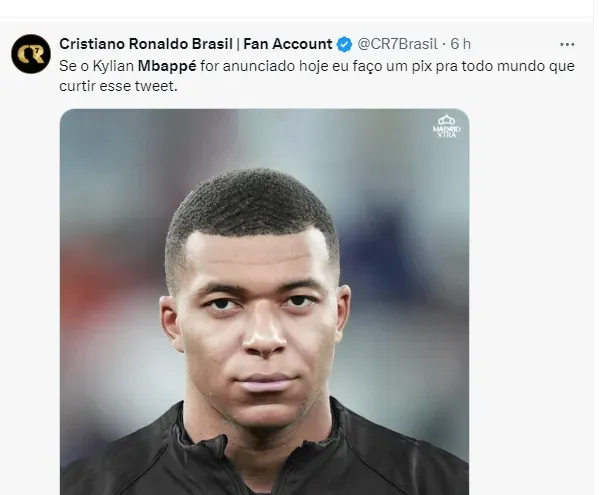Click the word Kylian in the tweet
The image size is (599, 495).
coord(113,67)
